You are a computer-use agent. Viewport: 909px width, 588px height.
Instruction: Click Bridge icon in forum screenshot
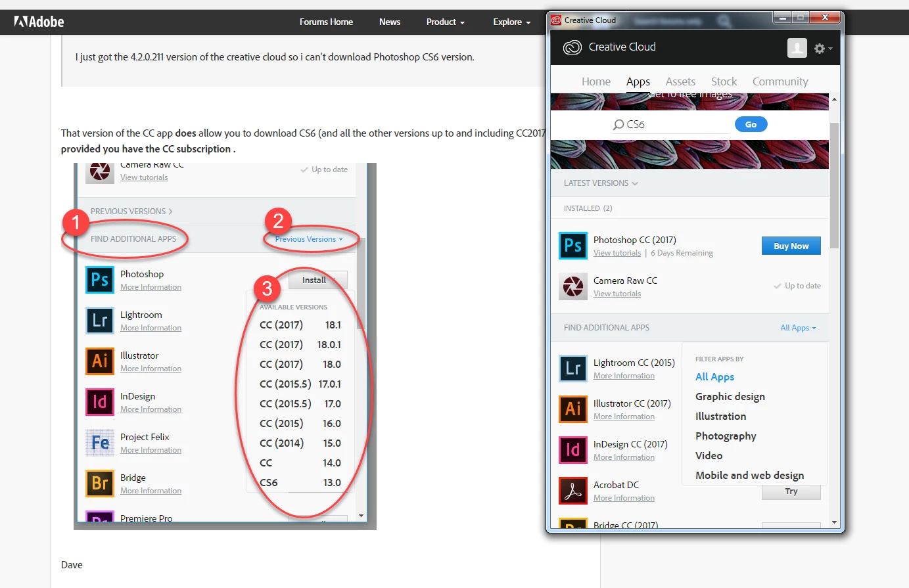click(100, 484)
